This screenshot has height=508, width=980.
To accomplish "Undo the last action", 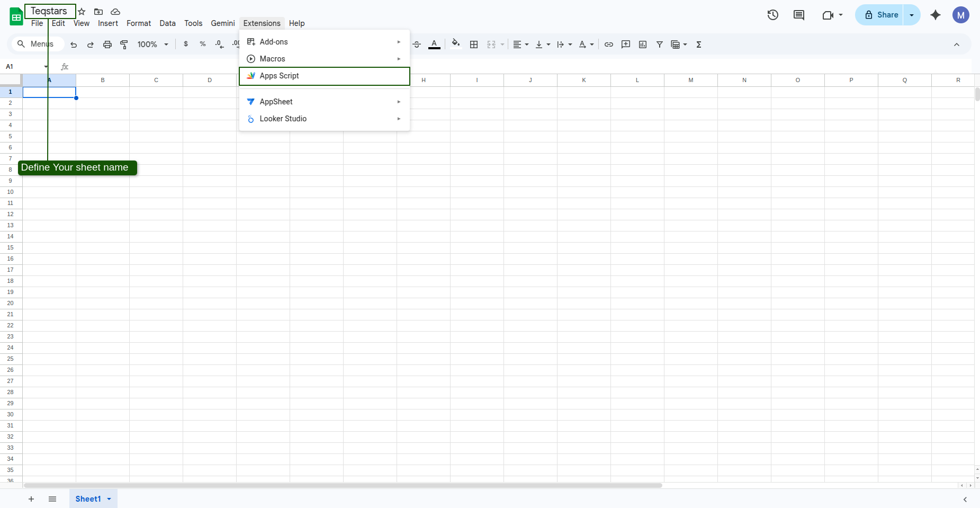I will pyautogui.click(x=74, y=44).
